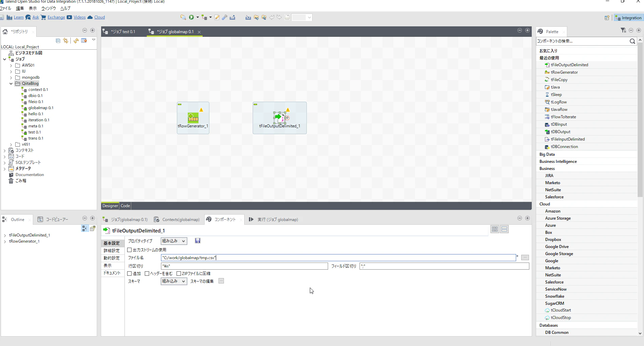
Task: Open the 実行 (ジョブ globalmap) tab
Action: pos(273,220)
